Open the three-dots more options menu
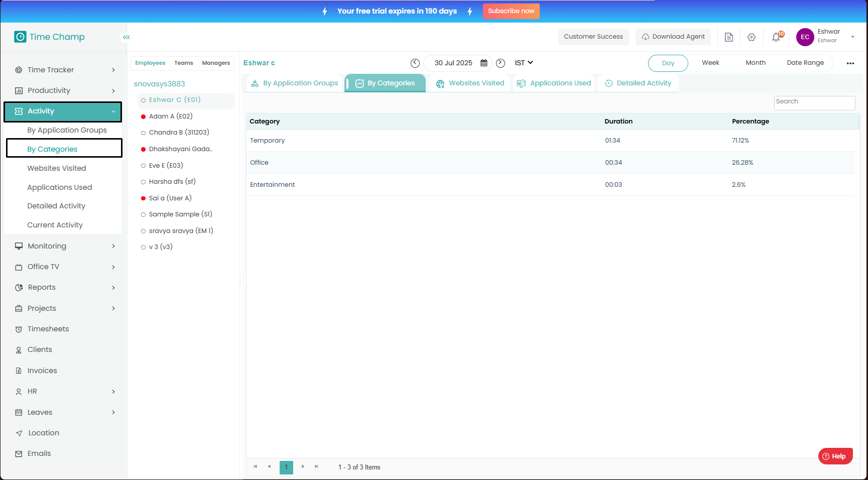Viewport: 868px width, 480px height. click(850, 63)
